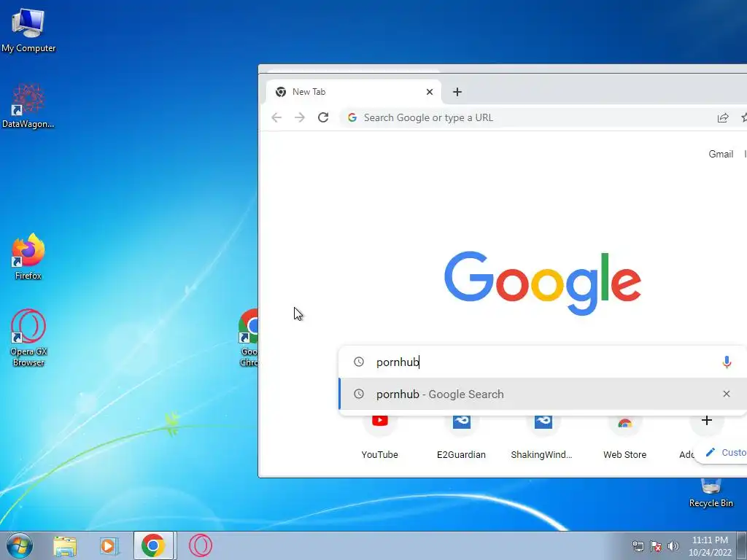Open the DataWagon desktop shortcut
Viewport: 747px width, 560px height.
click(x=28, y=106)
